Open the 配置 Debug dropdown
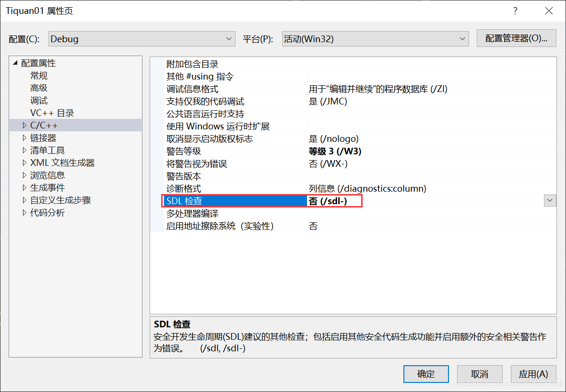Viewport: 566px width, 392px height. (x=229, y=39)
